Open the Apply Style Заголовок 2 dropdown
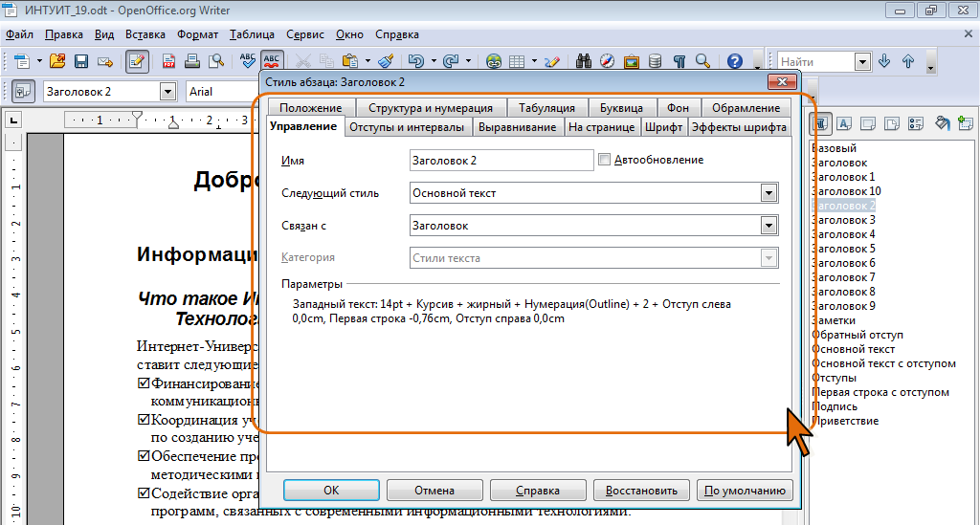Screen dimensions: 980x525 (167, 92)
